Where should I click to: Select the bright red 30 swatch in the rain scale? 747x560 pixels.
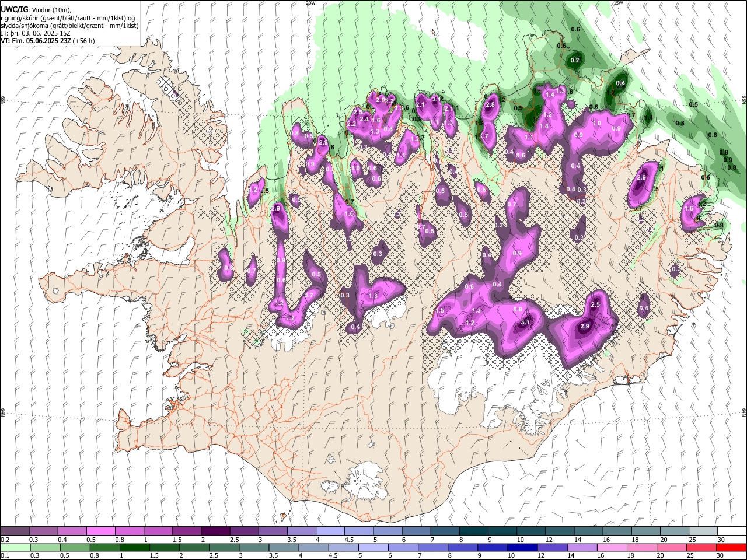point(731,547)
